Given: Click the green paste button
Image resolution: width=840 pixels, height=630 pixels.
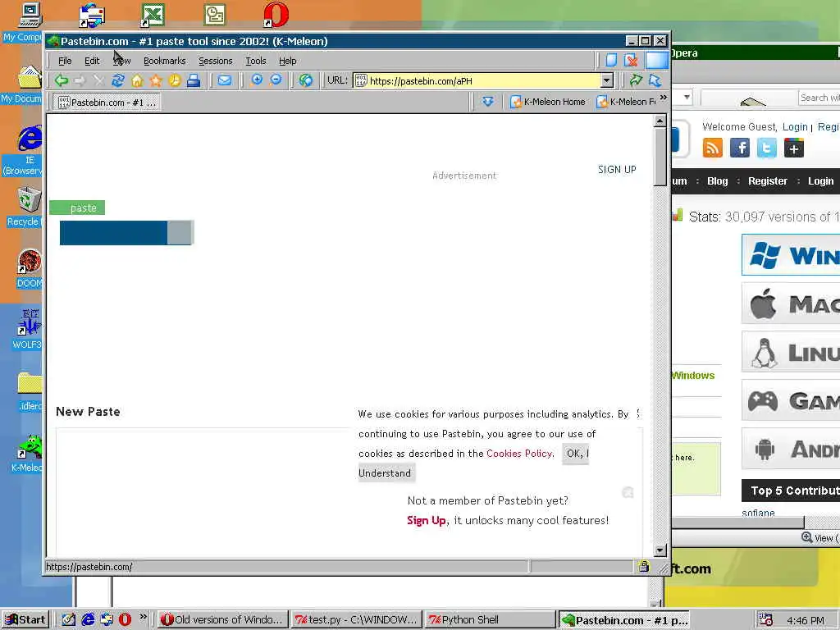Looking at the screenshot, I should [77, 208].
